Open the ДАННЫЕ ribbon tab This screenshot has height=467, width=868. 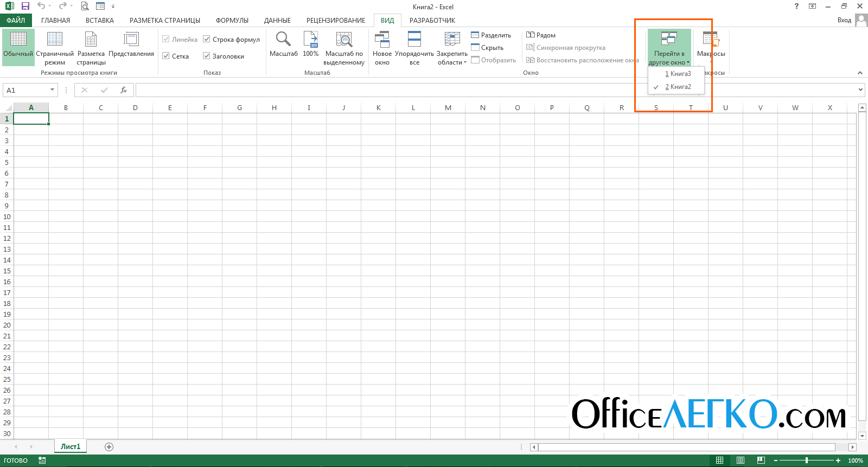(277, 20)
